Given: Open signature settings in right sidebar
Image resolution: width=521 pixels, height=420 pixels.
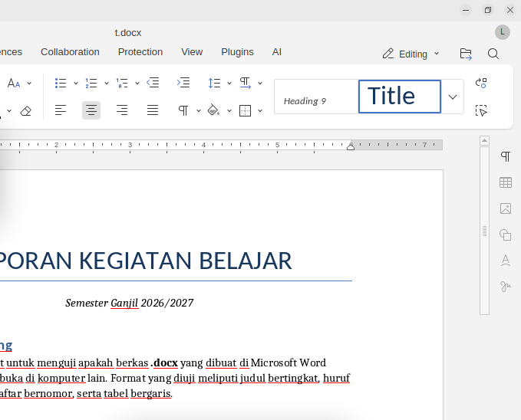Looking at the screenshot, I should click(506, 286).
